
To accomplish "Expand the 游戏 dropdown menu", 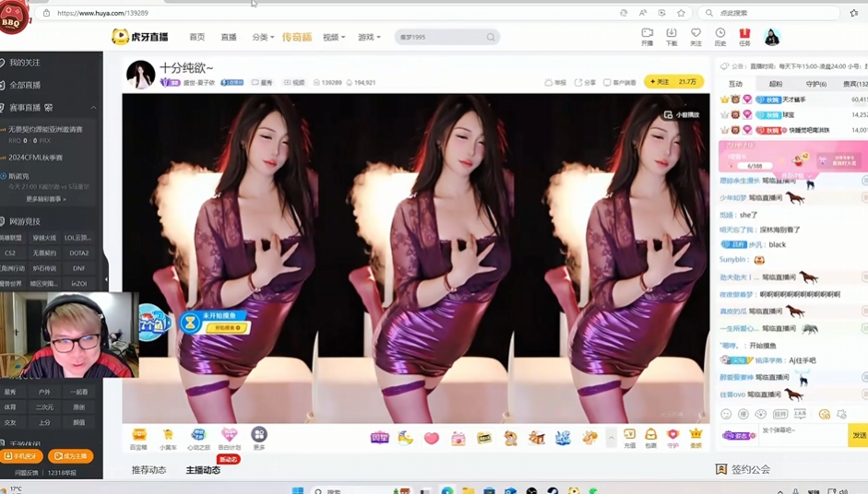I will click(369, 37).
